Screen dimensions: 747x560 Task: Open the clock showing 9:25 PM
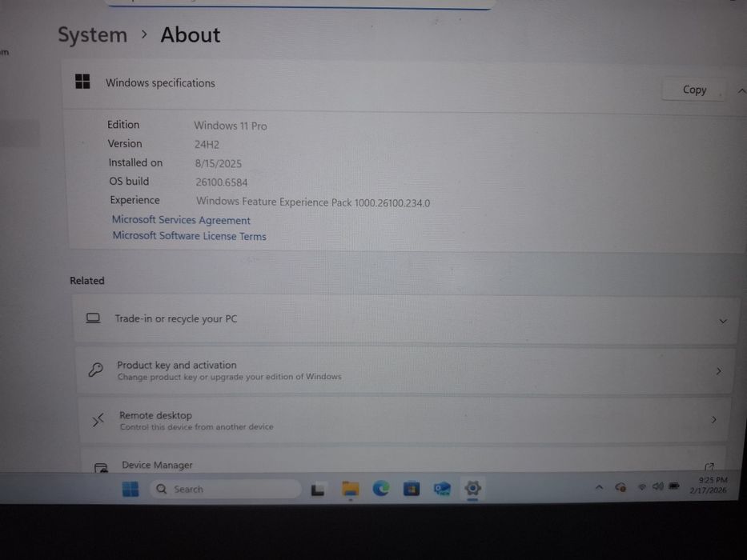pyautogui.click(x=709, y=485)
